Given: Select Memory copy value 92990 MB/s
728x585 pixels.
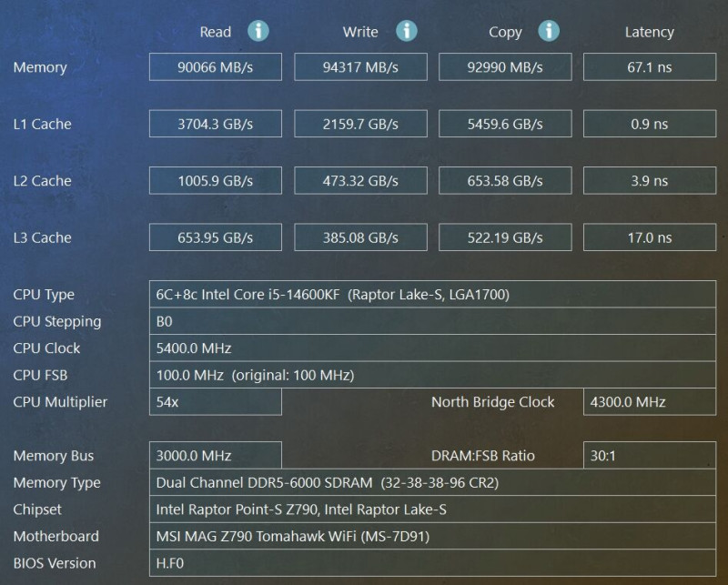Looking at the screenshot, I should [x=505, y=66].
